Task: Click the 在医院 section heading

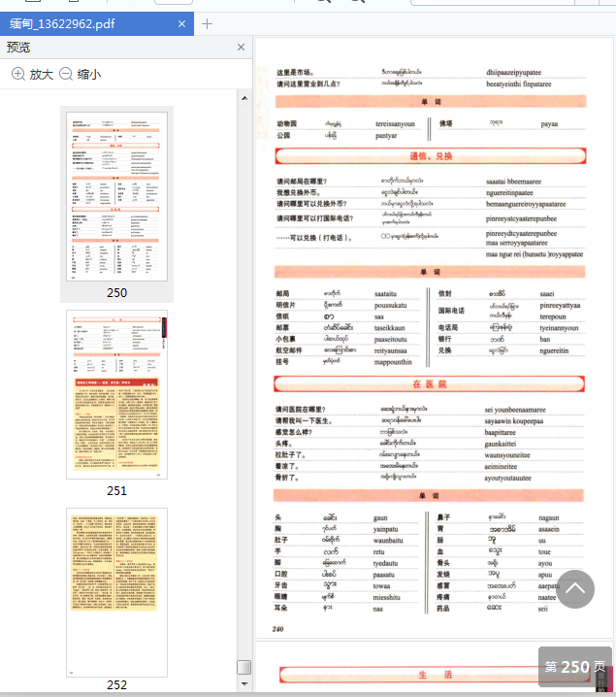Action: [x=430, y=384]
